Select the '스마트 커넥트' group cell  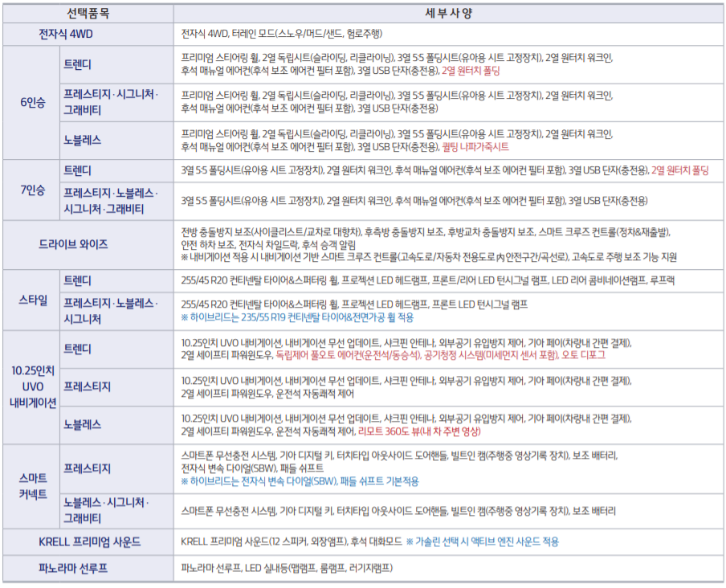(32, 486)
